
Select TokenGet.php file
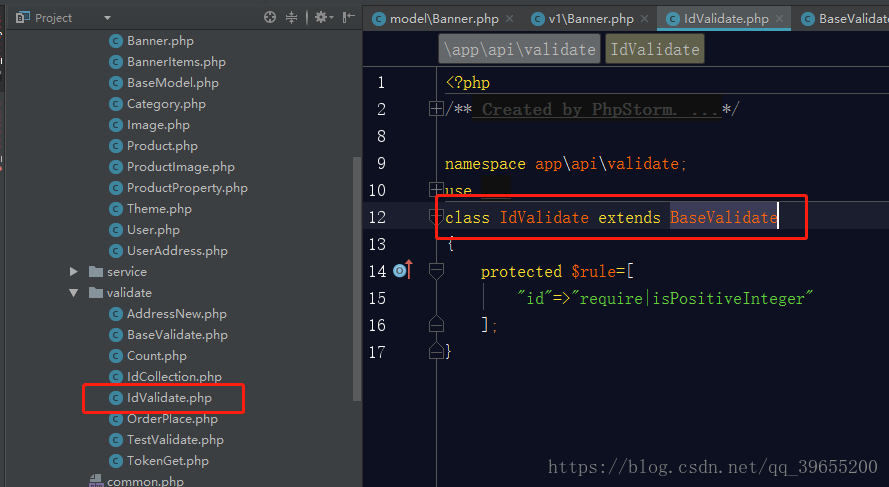(x=168, y=460)
